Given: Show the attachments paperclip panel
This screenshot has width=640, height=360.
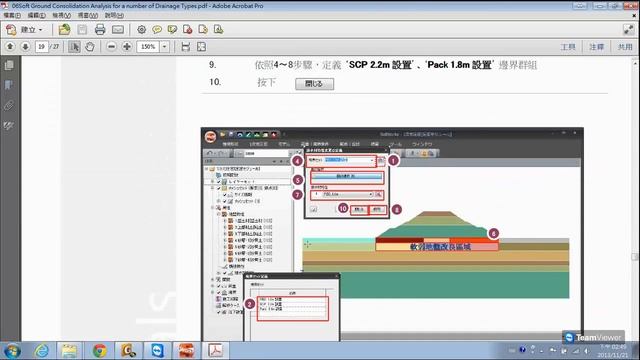Looking at the screenshot, I should pos(9,105).
